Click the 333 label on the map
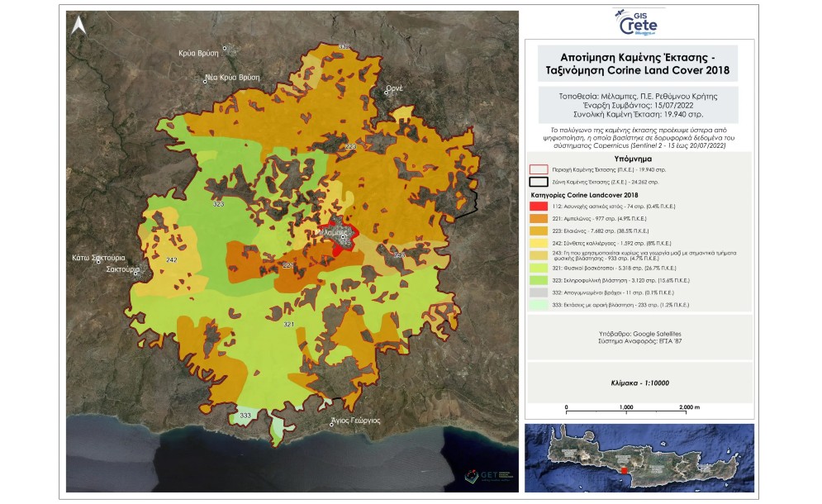The height and width of the screenshot is (504, 822). click(245, 415)
